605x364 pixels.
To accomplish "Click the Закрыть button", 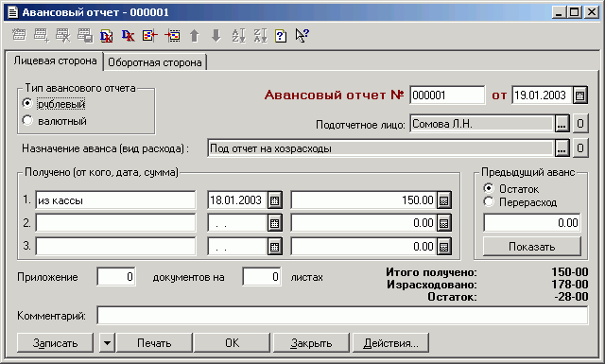I will [311, 343].
